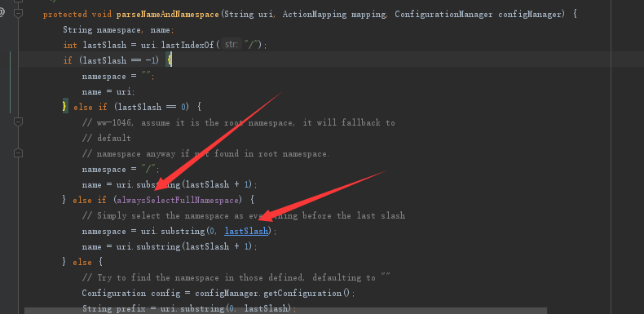Click the '// default' comment line
The image size is (644, 314).
(x=106, y=138)
